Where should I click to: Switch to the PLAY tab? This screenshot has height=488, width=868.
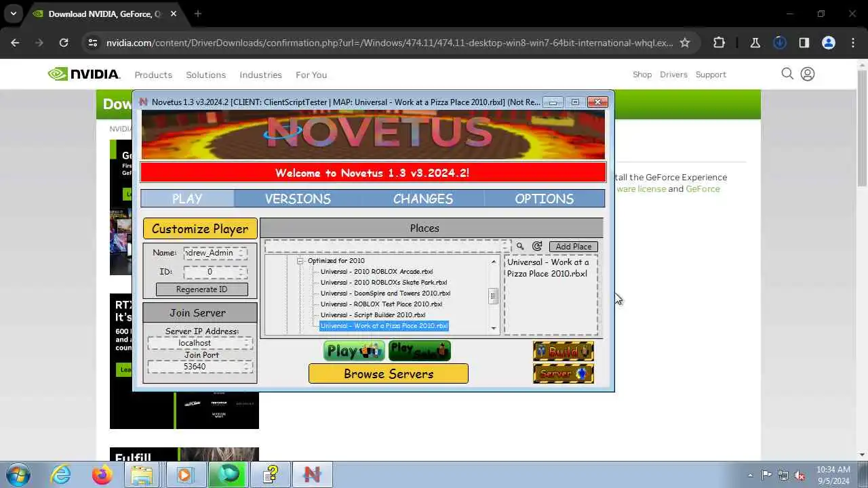(187, 199)
